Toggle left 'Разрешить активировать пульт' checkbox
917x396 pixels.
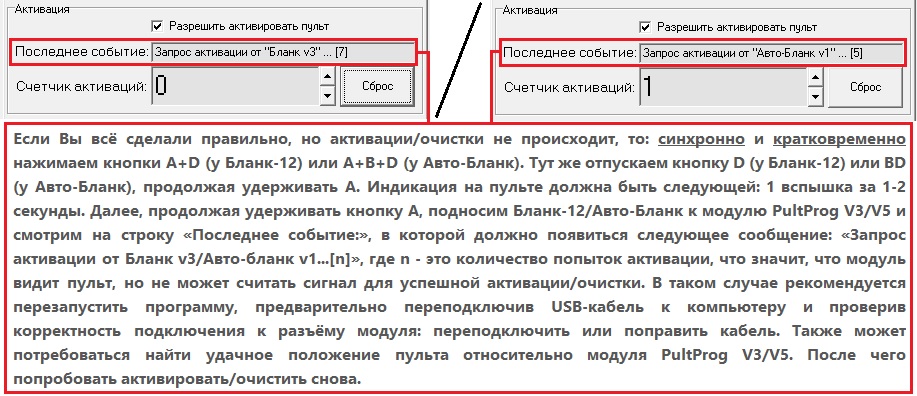pyautogui.click(x=157, y=26)
